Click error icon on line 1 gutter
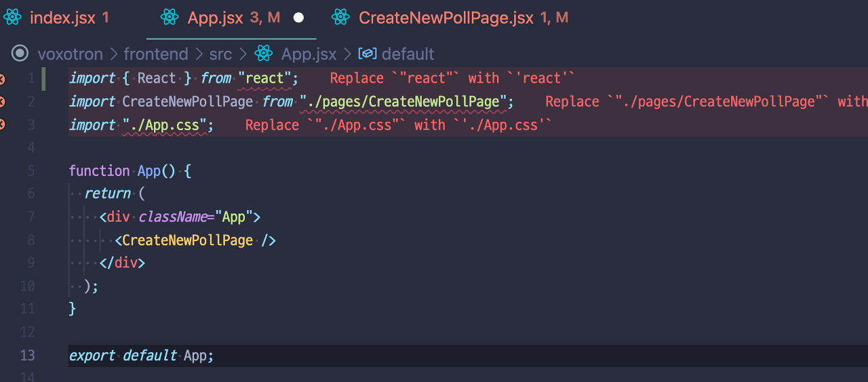Viewport: 868px width, 382px height. coord(1,79)
